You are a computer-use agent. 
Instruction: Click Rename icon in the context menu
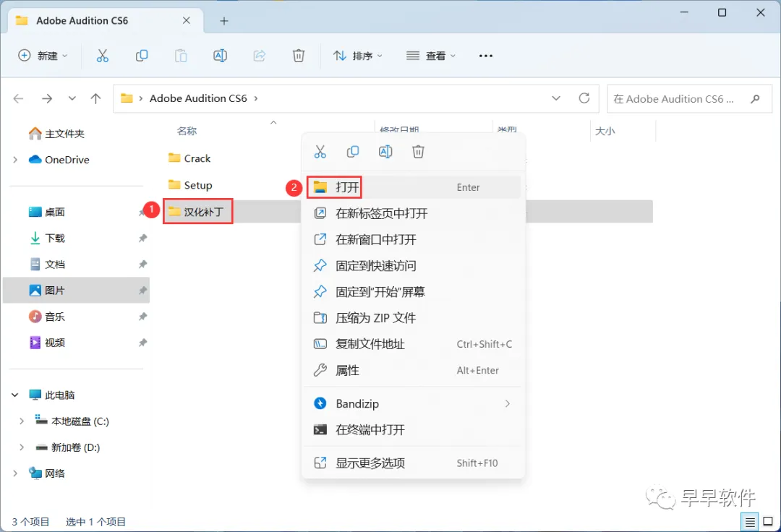385,152
